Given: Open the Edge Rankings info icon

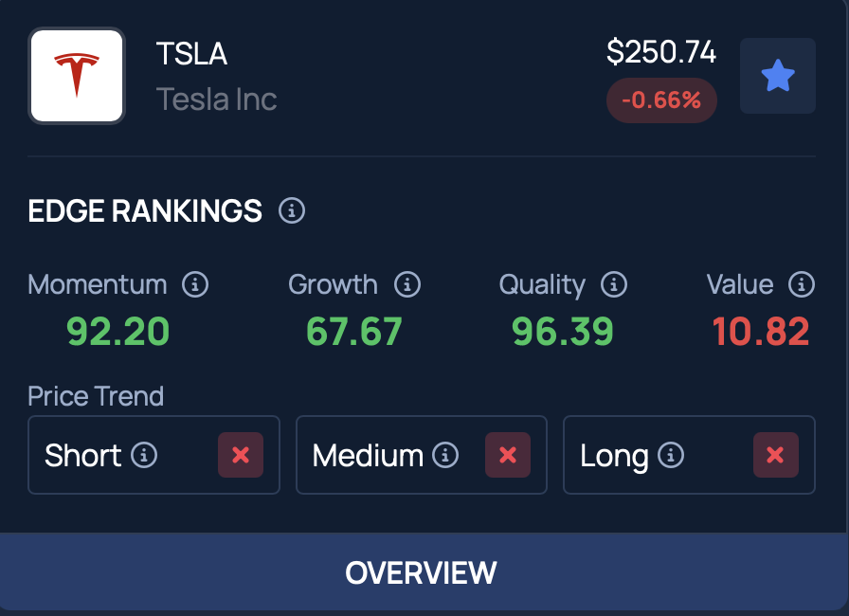Looking at the screenshot, I should (292, 210).
